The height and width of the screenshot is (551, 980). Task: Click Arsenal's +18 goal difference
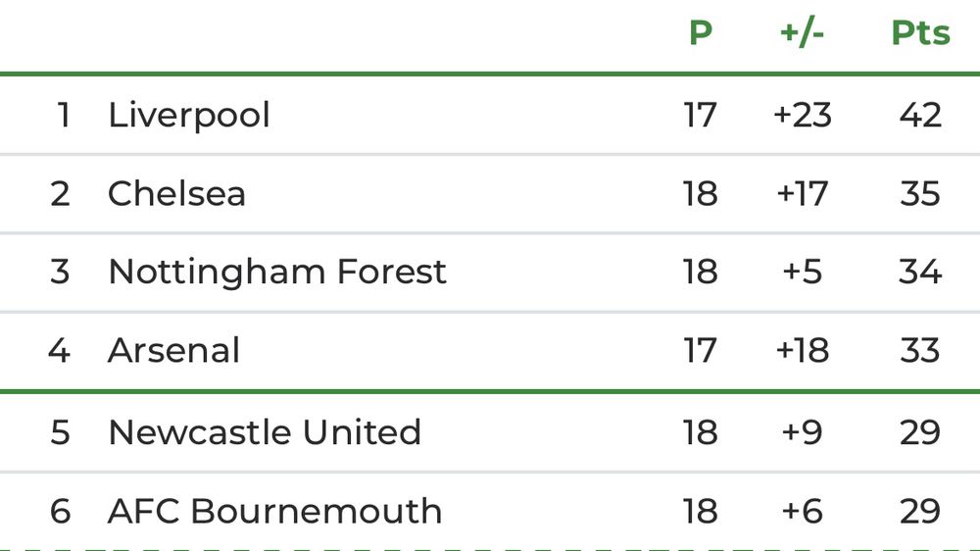[x=802, y=350]
